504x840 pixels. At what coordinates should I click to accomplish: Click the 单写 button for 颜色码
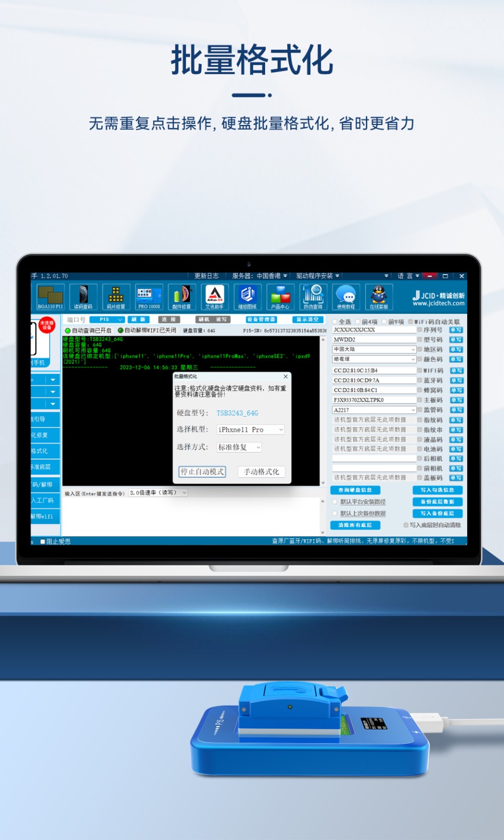pos(456,359)
